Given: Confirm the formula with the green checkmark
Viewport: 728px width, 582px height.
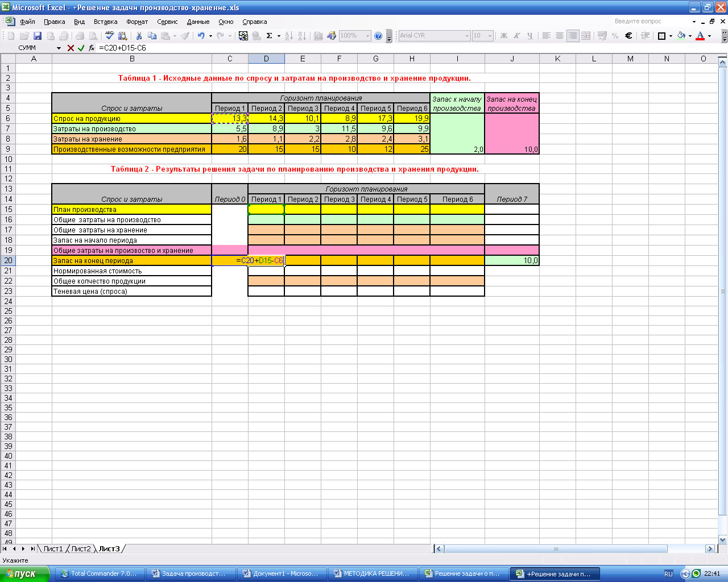Looking at the screenshot, I should click(x=81, y=48).
